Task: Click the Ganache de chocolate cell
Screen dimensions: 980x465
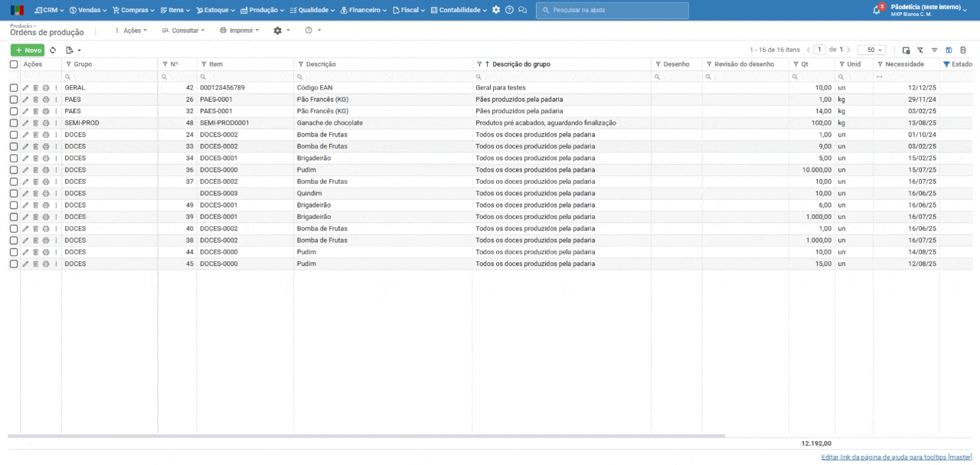Action: coord(383,123)
